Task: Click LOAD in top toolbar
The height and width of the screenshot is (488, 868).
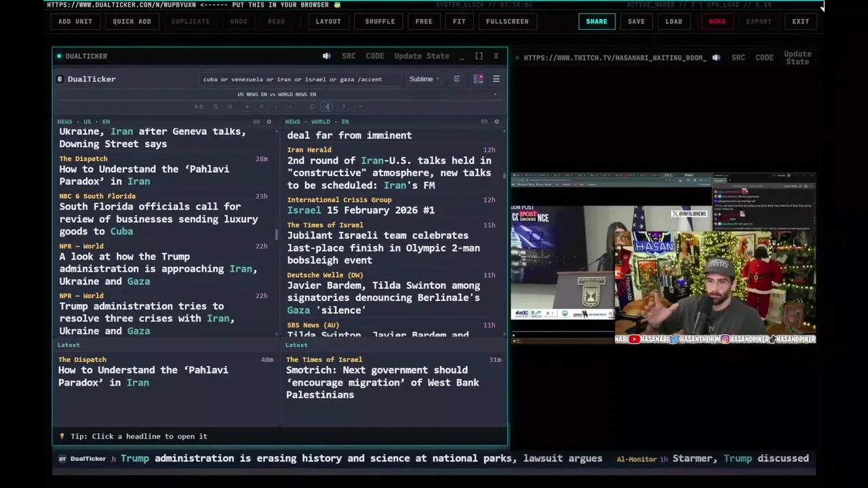Action: pyautogui.click(x=674, y=22)
